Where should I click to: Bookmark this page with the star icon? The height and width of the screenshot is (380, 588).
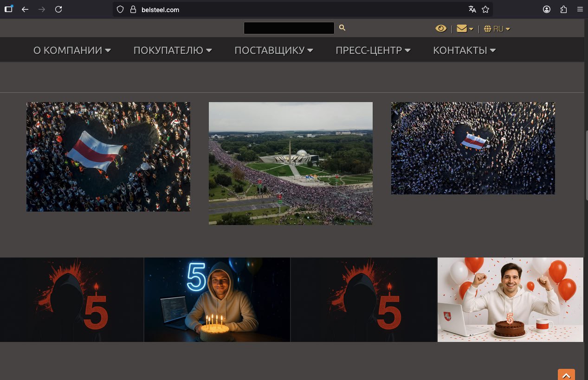[x=485, y=9]
